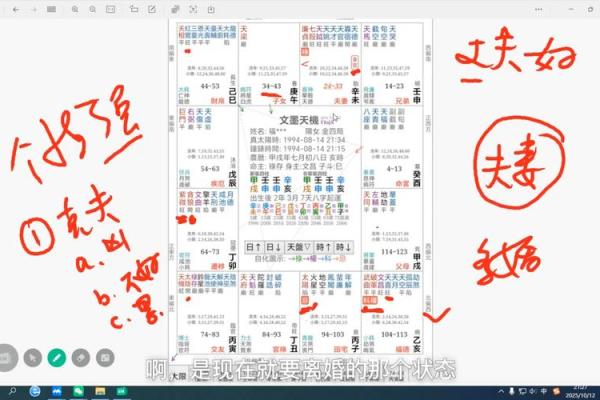Click the 甲戌 palace stem-branch label
Viewport: 600px width, 400px height.
(x=417, y=261)
